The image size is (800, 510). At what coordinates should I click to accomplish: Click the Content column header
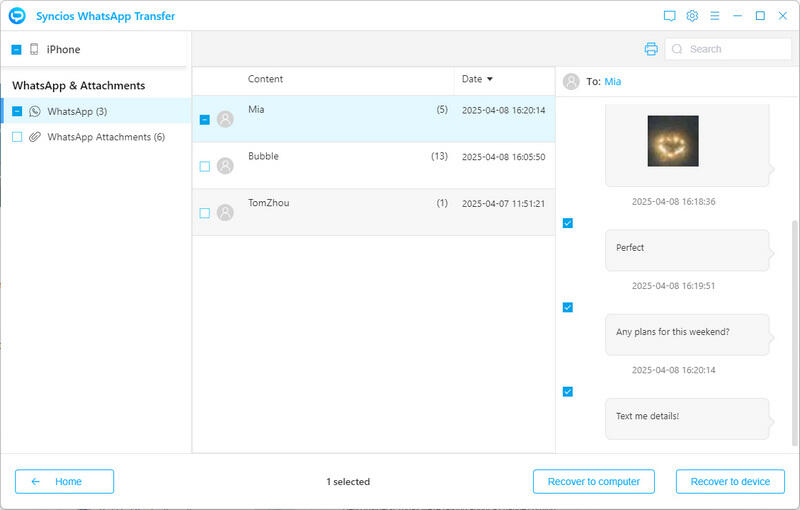pos(265,79)
